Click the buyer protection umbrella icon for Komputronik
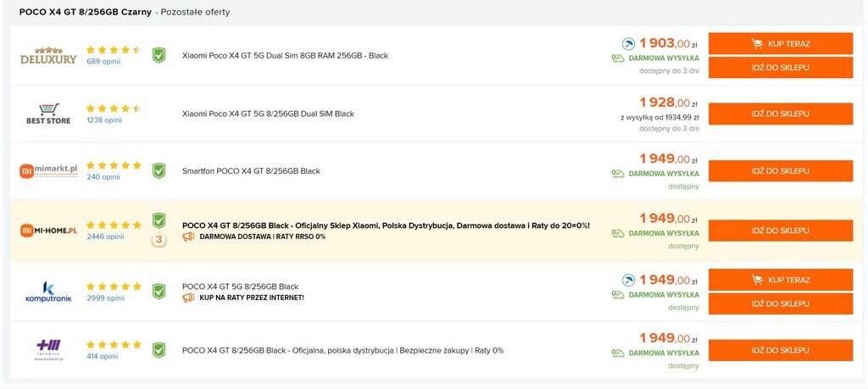 click(x=628, y=280)
